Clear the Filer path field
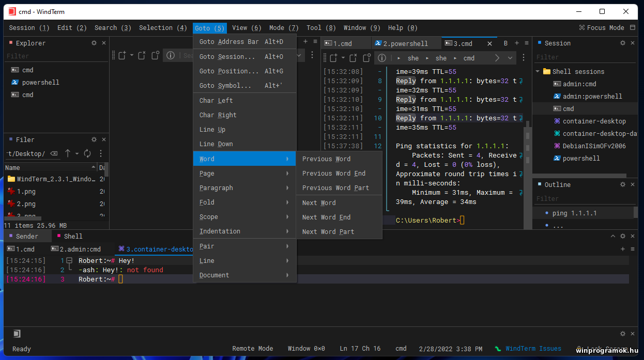This screenshot has height=360, width=644. [54, 153]
